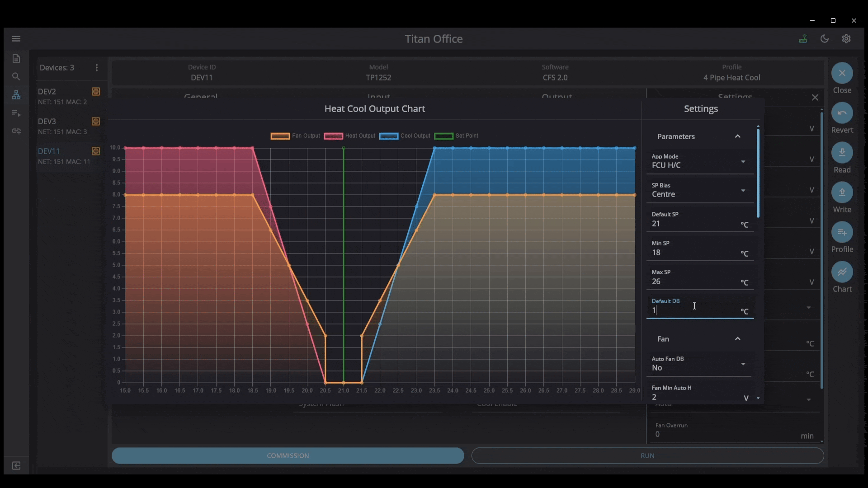This screenshot has height=488, width=868.
Task: Open the Chart view button
Action: point(842,272)
